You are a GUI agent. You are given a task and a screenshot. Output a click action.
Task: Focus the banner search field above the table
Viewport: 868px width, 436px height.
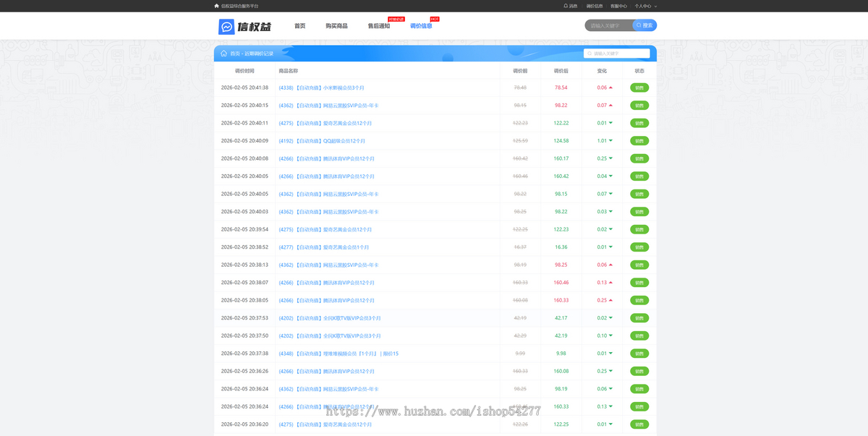click(617, 54)
